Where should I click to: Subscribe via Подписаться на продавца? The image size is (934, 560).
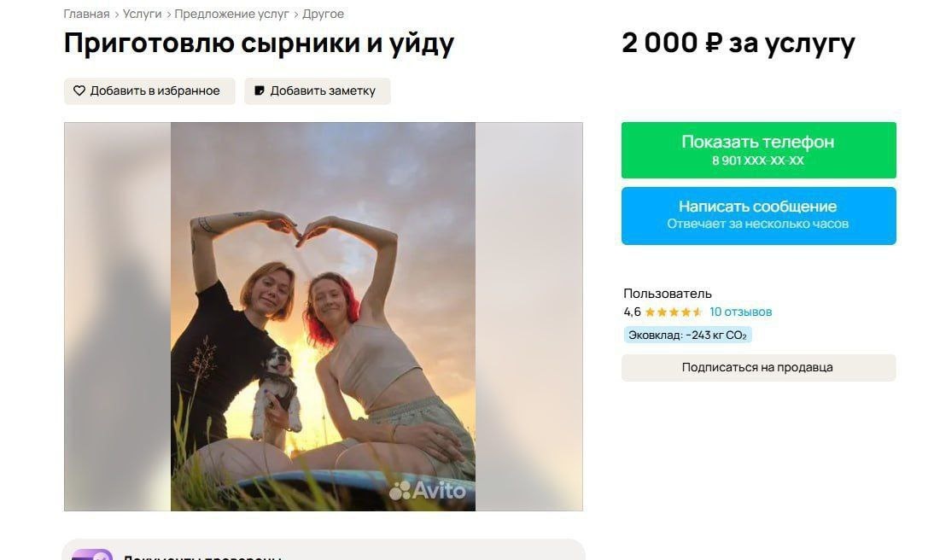pyautogui.click(x=758, y=368)
